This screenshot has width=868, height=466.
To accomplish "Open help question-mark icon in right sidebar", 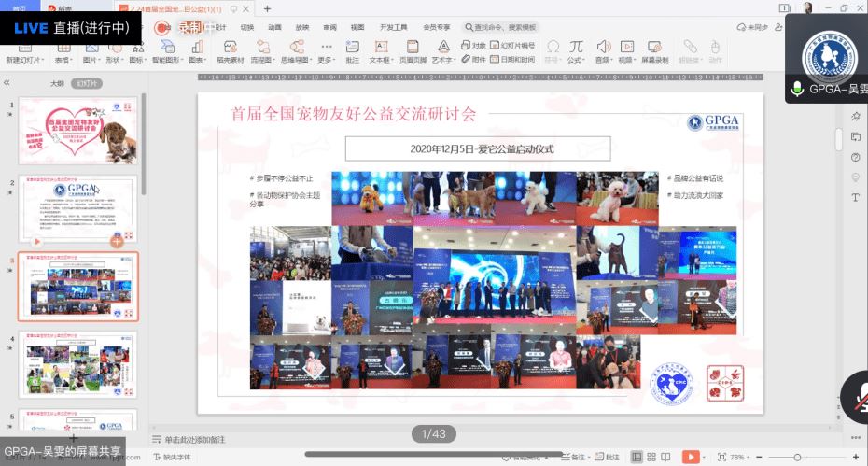I will [856, 158].
